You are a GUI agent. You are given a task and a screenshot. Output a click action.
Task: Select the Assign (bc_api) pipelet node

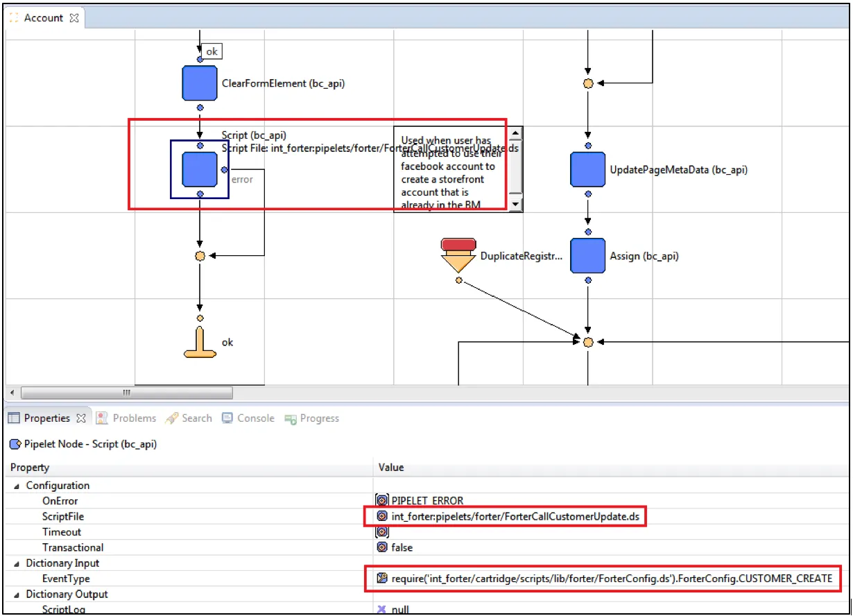coord(588,256)
